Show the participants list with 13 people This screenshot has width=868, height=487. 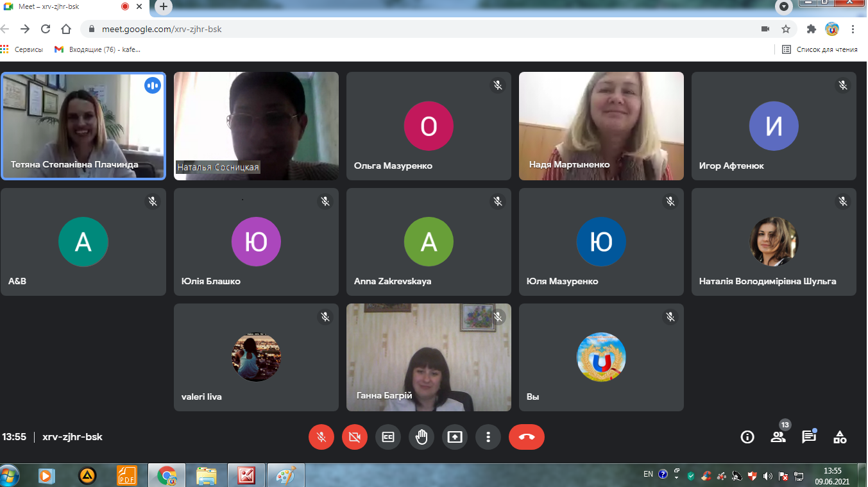pyautogui.click(x=778, y=437)
